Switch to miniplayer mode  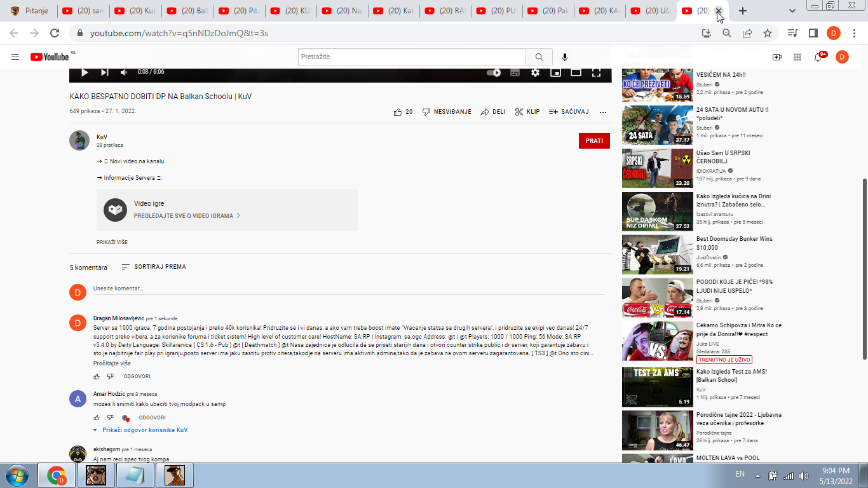(x=555, y=72)
